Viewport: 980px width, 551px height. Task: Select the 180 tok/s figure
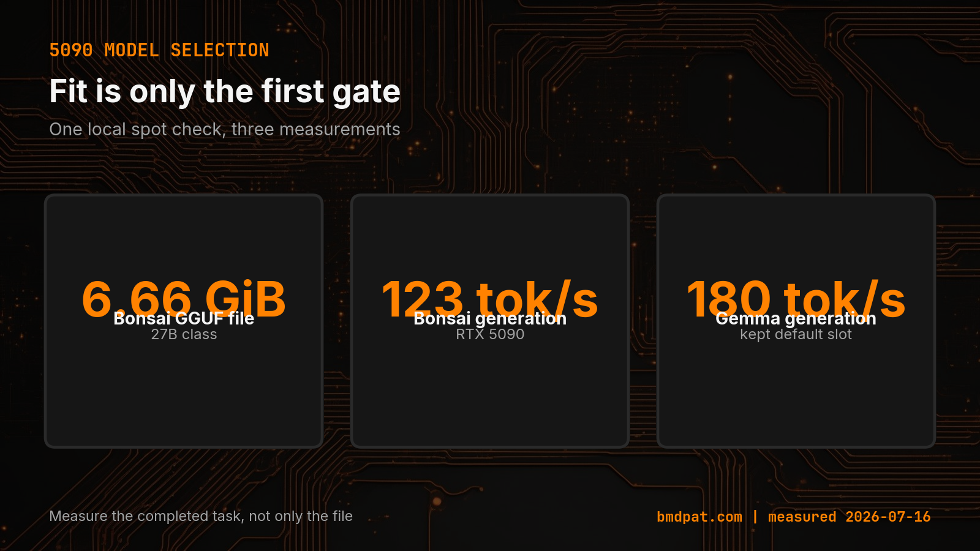click(796, 299)
